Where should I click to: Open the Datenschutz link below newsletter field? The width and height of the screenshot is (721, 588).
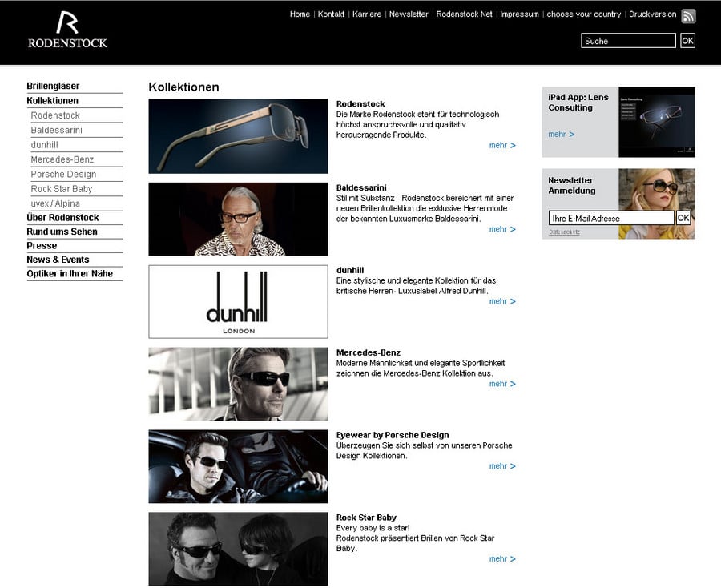[x=564, y=232]
